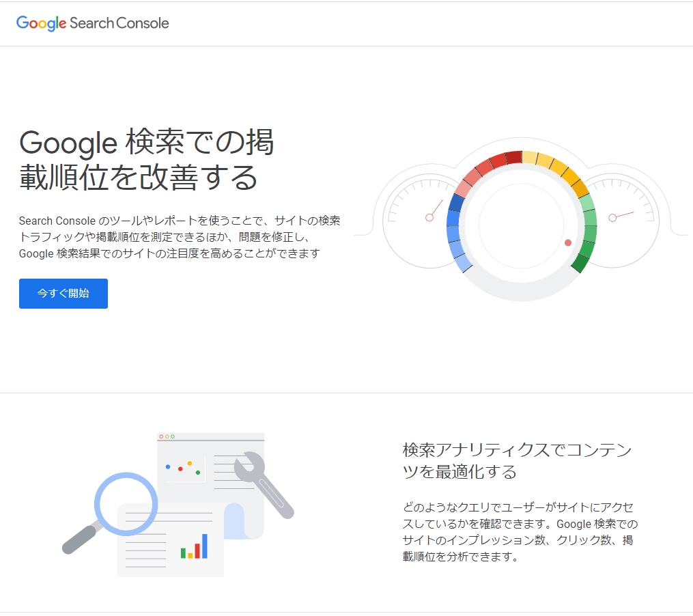
Task: Click the Google Search Console logo
Action: pos(92,23)
